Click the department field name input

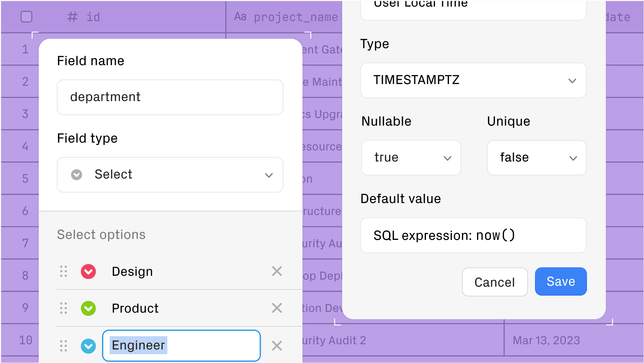click(x=170, y=97)
